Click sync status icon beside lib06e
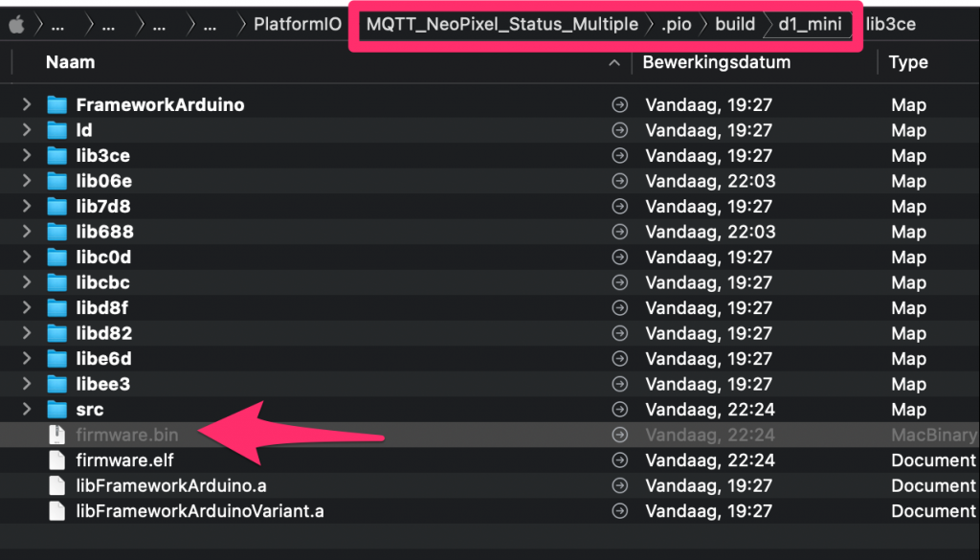Viewport: 980px width, 560px height. click(619, 181)
